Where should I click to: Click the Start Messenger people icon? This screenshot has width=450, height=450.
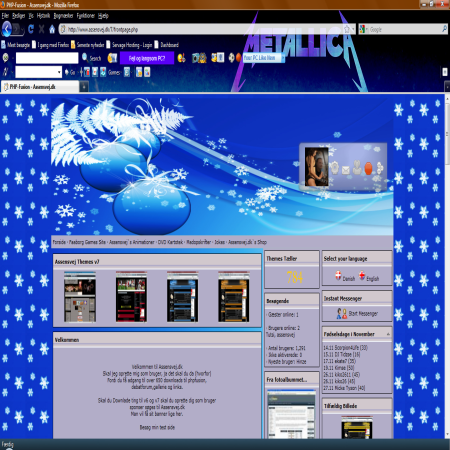(x=342, y=313)
